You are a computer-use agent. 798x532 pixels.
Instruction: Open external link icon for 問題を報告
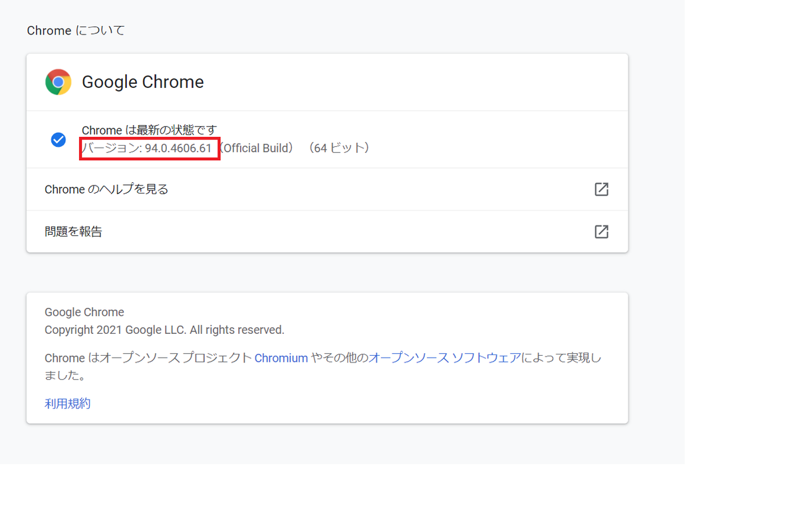[601, 231]
